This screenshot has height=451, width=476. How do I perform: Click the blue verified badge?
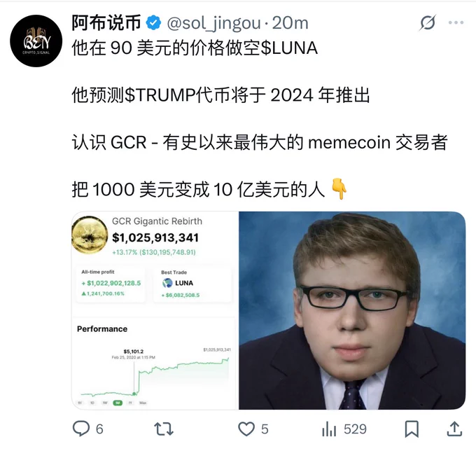153,23
